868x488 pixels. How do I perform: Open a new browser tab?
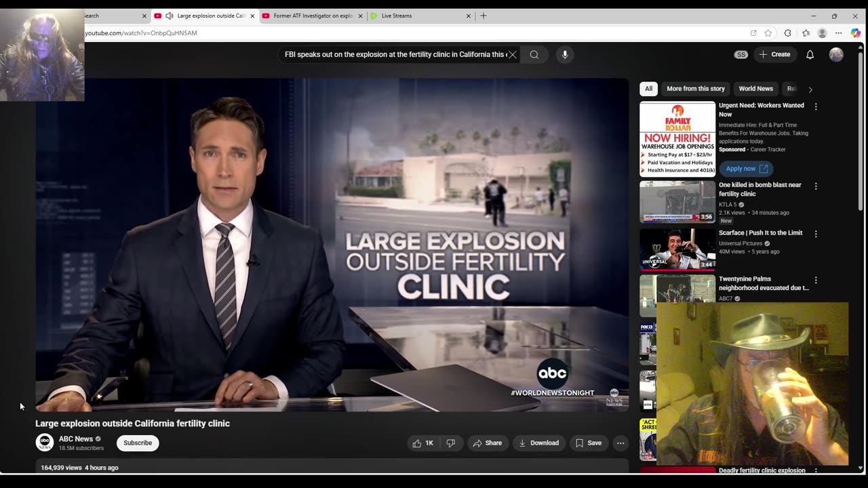(484, 16)
